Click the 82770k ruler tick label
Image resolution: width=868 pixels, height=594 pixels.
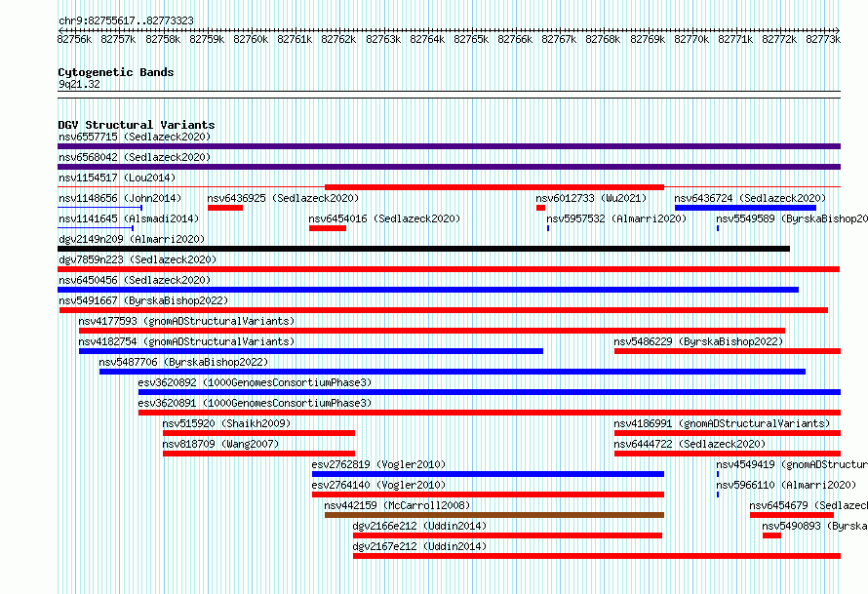coord(691,39)
